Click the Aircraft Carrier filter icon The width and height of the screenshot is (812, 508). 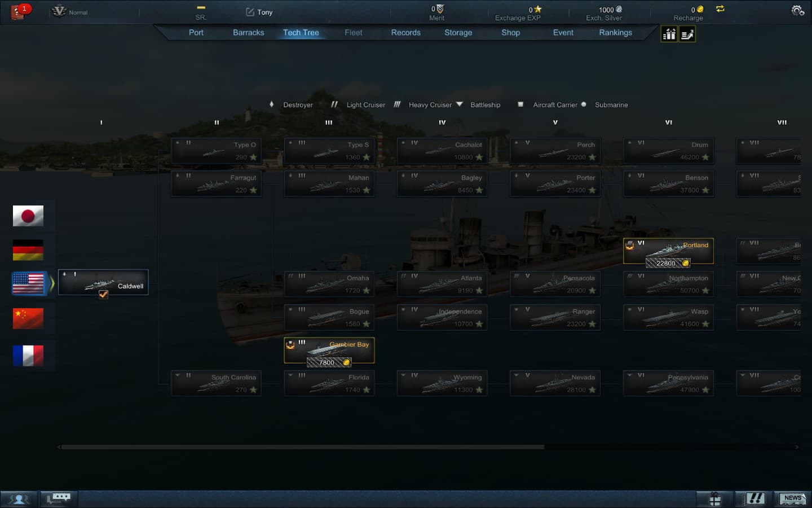[x=520, y=104]
